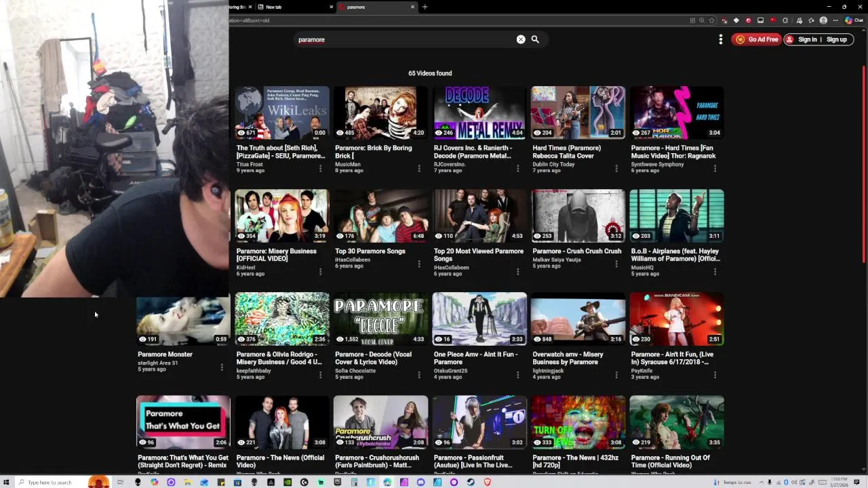Click Top 30 Paramore Songs title
The image size is (868, 488).
(x=370, y=251)
